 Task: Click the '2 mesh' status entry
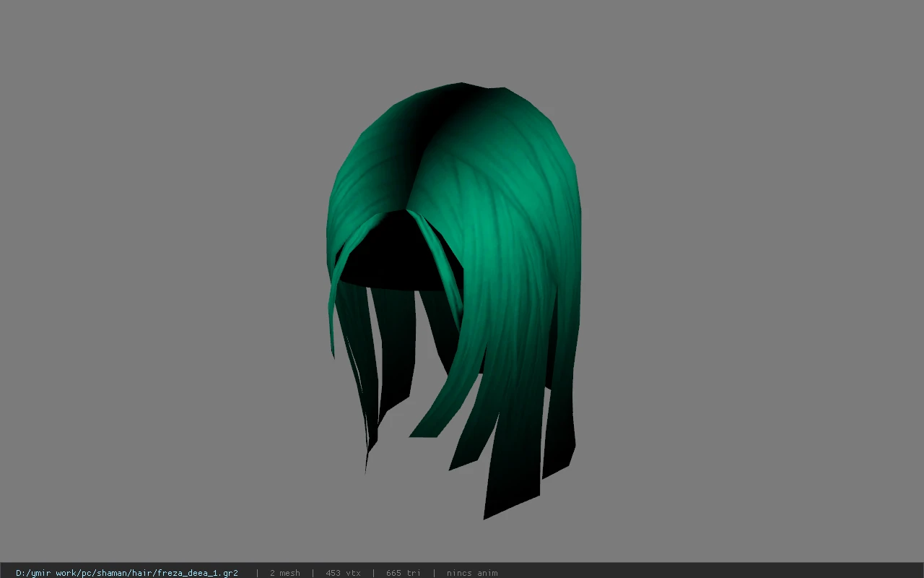click(x=284, y=573)
